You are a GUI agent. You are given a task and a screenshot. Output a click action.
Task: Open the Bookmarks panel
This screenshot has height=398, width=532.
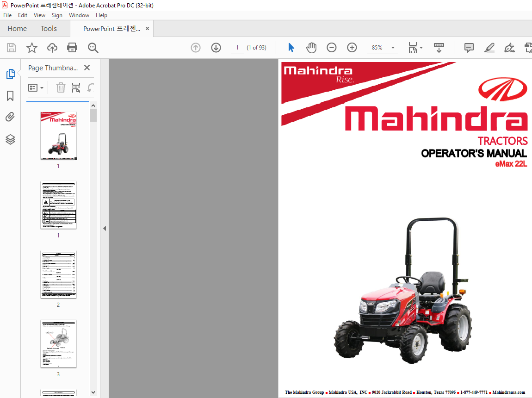[10, 96]
